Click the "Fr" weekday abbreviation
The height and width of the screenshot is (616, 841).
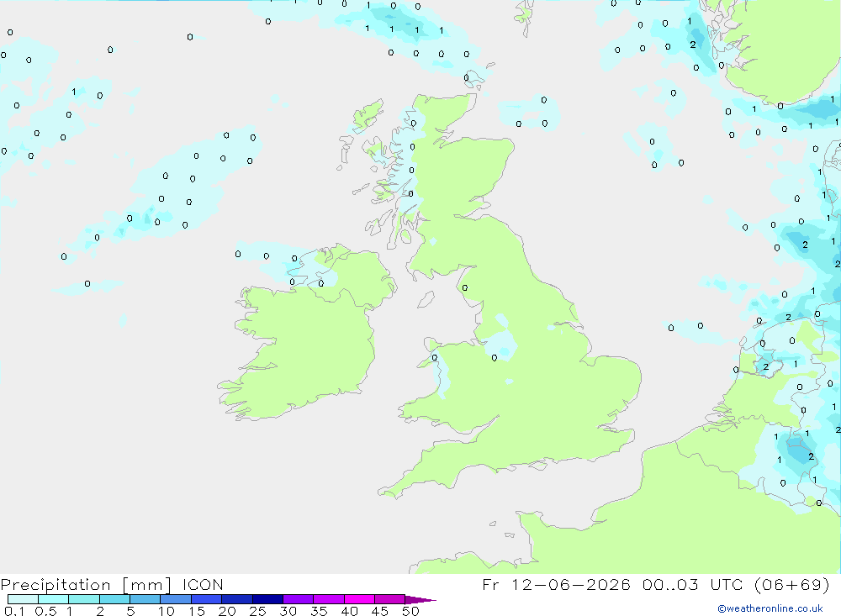click(x=490, y=584)
